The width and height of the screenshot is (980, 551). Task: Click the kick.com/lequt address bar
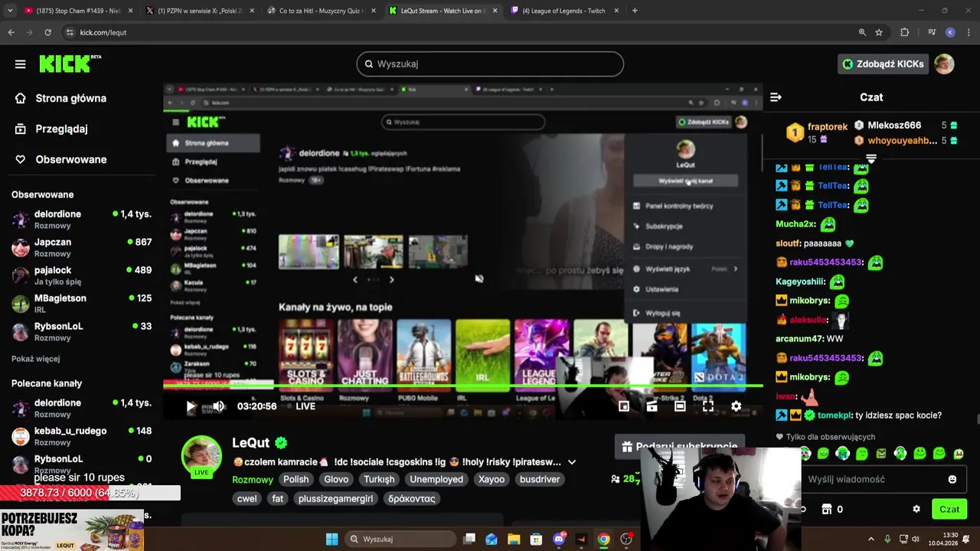(x=459, y=32)
